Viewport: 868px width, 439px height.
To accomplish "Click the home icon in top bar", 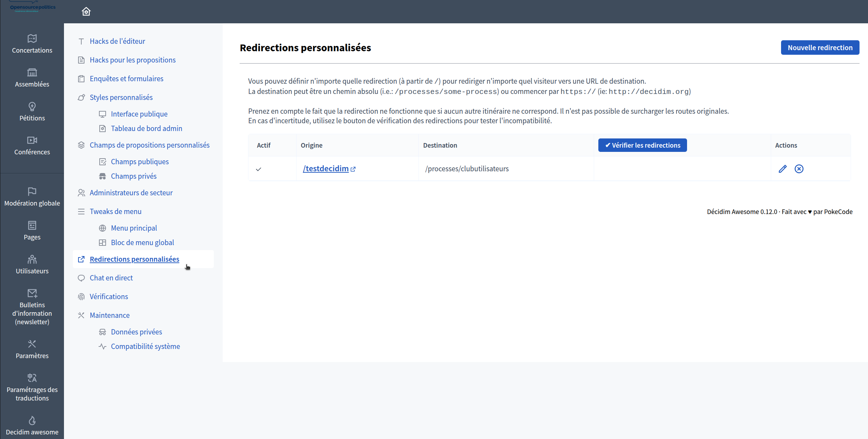I will click(86, 12).
